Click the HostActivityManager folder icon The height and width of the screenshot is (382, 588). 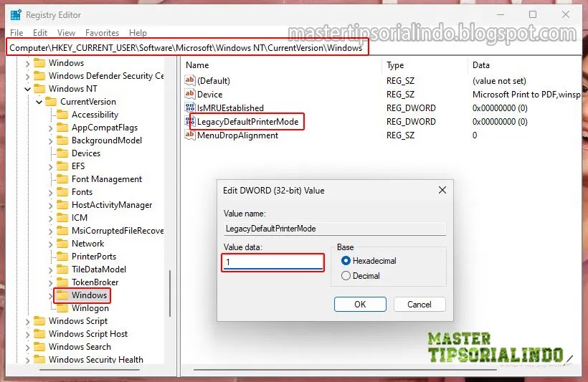click(x=62, y=205)
